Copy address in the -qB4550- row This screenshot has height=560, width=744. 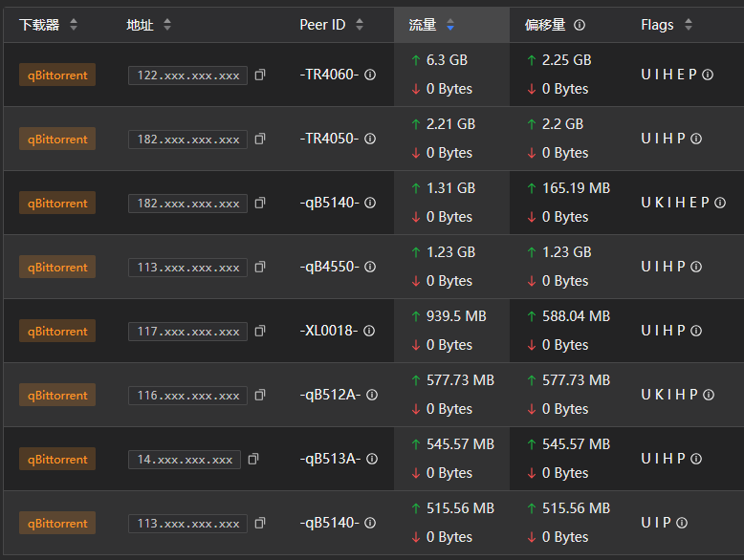259,267
